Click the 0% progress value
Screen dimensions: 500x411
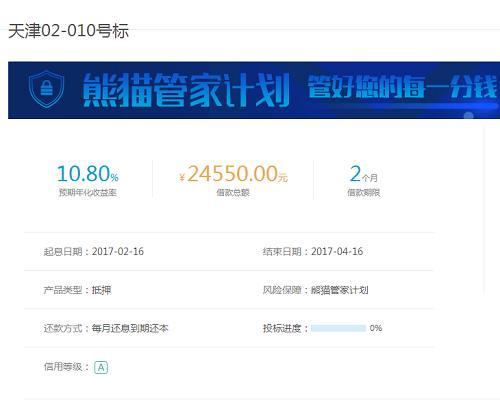(376, 328)
